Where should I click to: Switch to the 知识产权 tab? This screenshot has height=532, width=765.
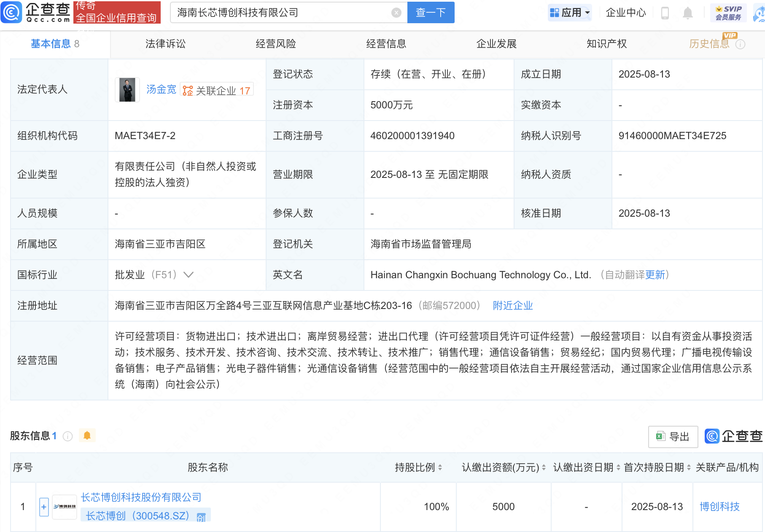tap(606, 44)
